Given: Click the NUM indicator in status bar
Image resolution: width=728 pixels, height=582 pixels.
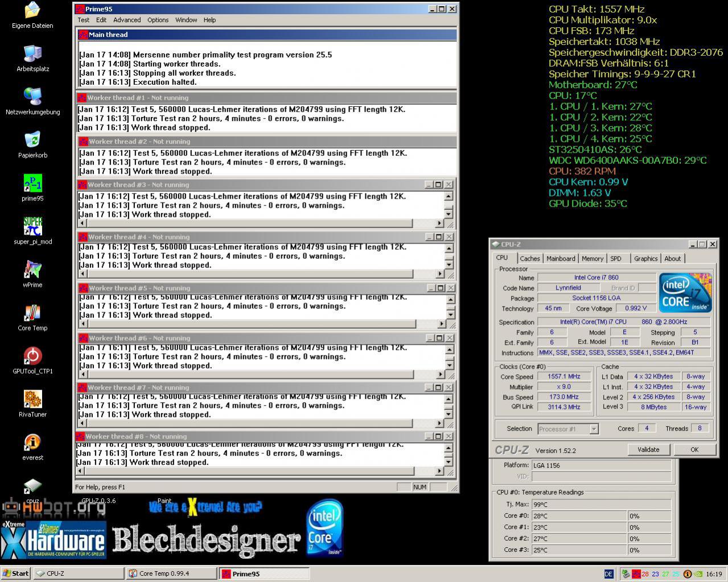Looking at the screenshot, I should coord(420,487).
